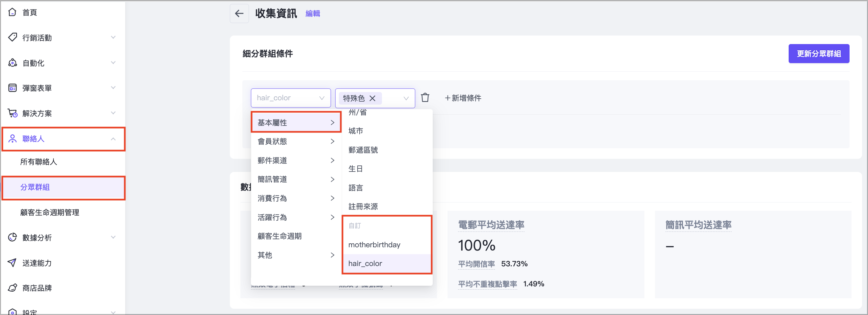Remove the 特殊色 tag
Image resolution: width=868 pixels, height=315 pixels.
tap(372, 98)
